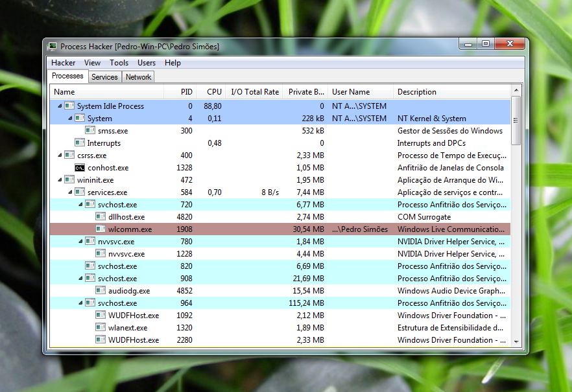Click the scrollbar down arrow

click(x=516, y=341)
